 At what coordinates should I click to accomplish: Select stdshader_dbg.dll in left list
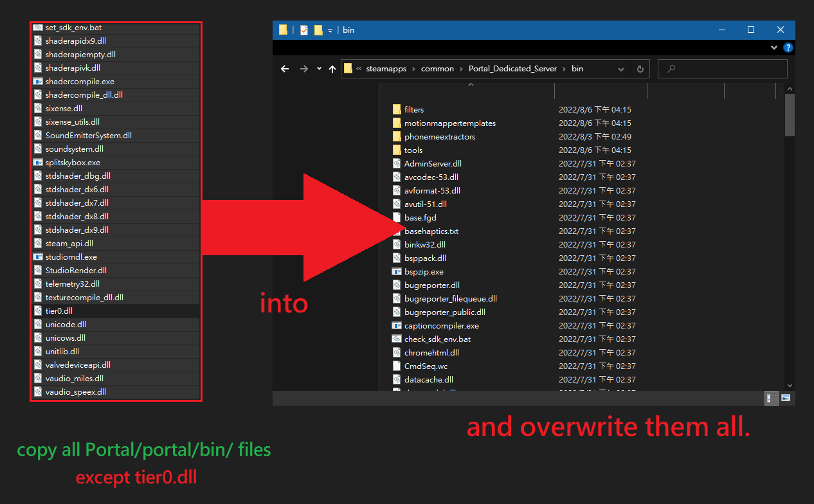click(x=116, y=175)
